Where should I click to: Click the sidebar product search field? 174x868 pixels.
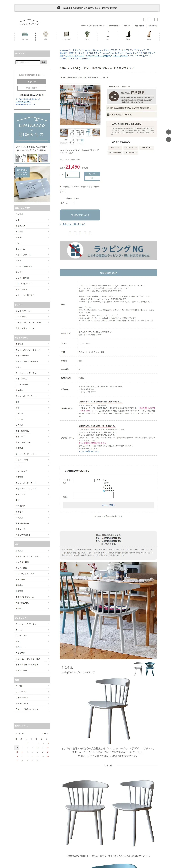coord(28,62)
